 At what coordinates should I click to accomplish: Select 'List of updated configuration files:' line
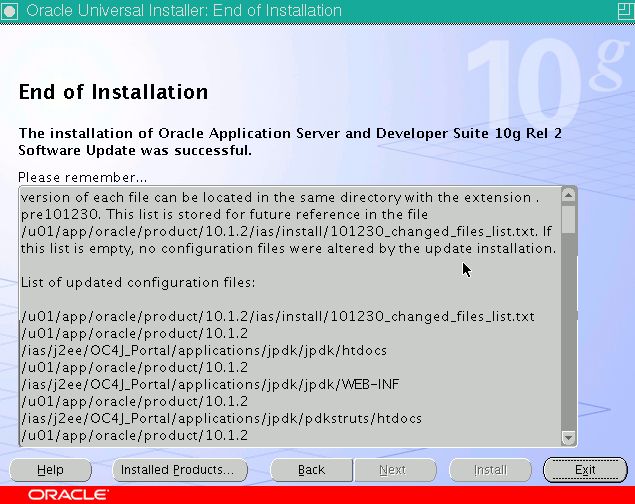click(x=138, y=282)
